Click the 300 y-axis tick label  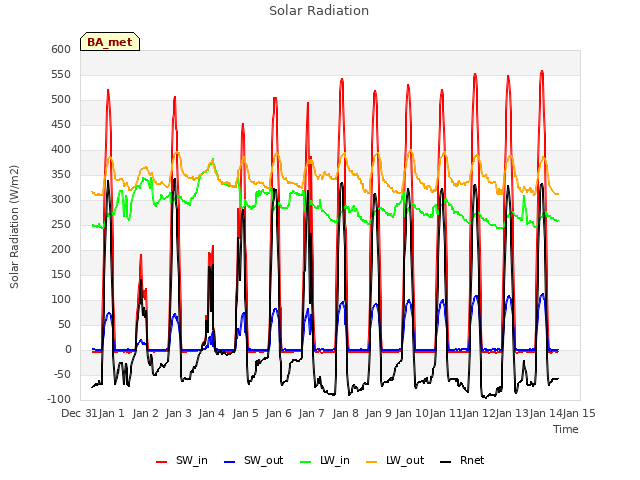tap(61, 200)
